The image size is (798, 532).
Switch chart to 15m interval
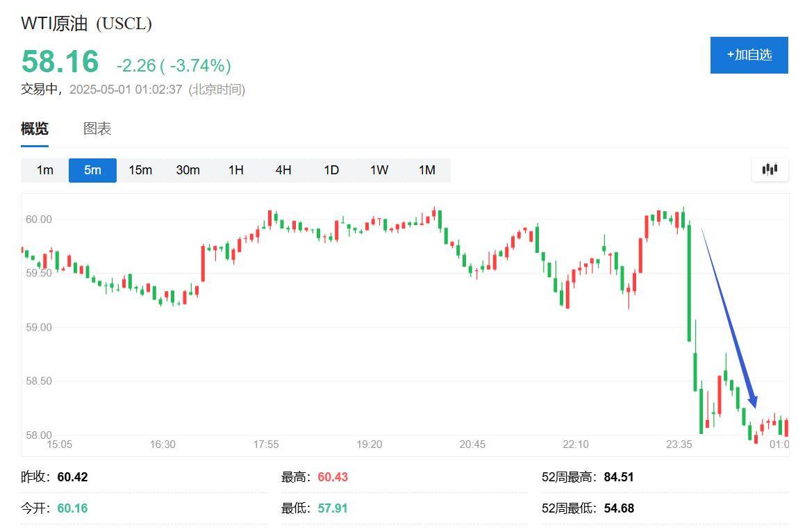(140, 170)
